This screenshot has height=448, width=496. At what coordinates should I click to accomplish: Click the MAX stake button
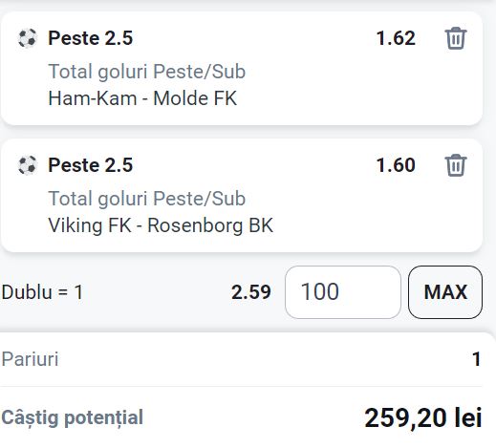[x=445, y=292]
